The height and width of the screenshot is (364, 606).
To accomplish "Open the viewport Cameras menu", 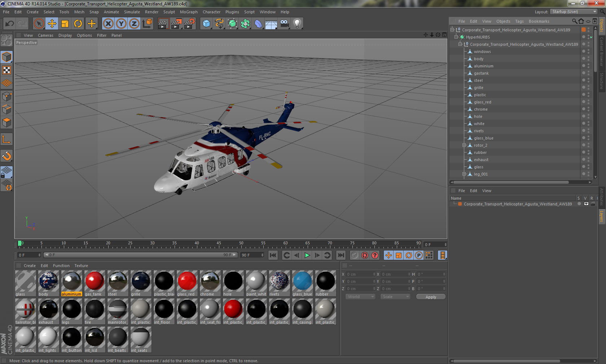I will click(x=45, y=35).
